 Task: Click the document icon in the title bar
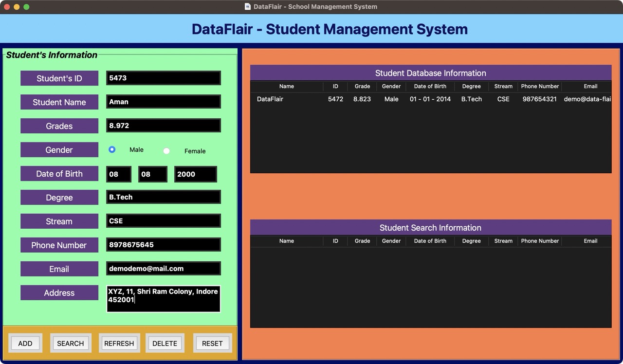(x=248, y=7)
